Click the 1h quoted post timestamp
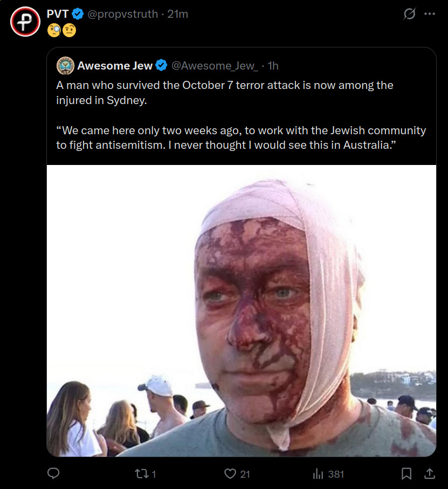This screenshot has width=448, height=489. [273, 66]
